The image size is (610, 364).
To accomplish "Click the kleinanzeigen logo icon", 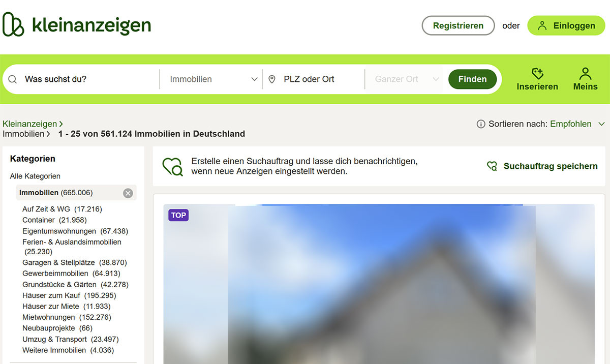I will pos(13,24).
